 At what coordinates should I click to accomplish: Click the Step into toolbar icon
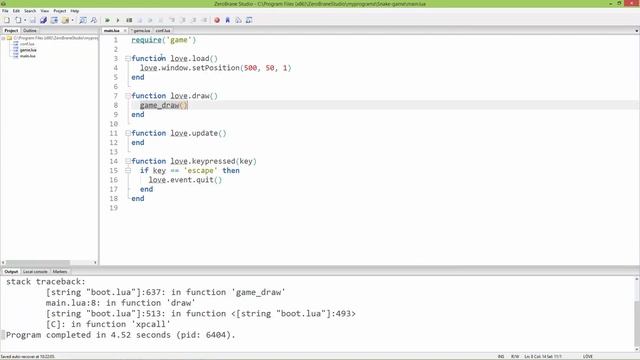172,20
